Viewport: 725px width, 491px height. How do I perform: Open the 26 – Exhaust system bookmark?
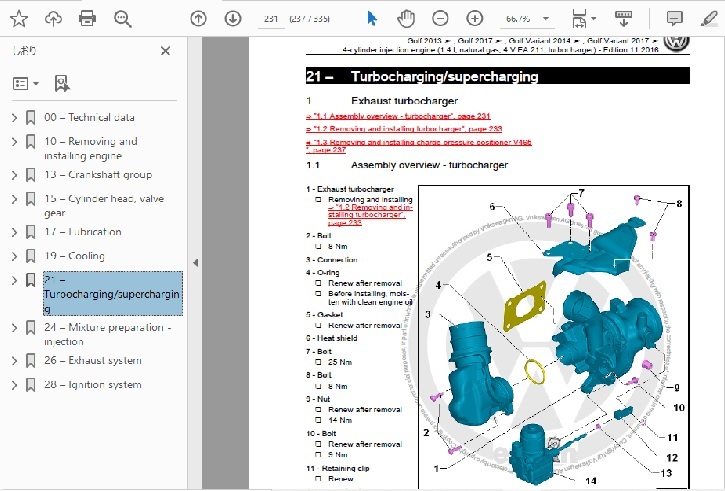(x=93, y=361)
